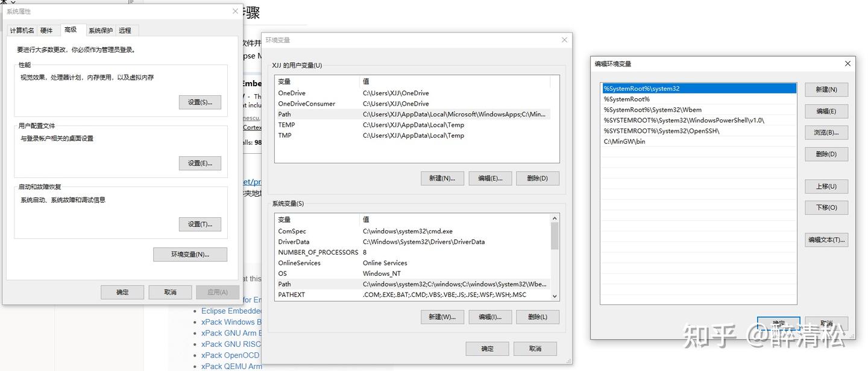Image resolution: width=868 pixels, height=371 pixels.
Task: Click 浏览 to browse for folder
Action: [x=826, y=132]
